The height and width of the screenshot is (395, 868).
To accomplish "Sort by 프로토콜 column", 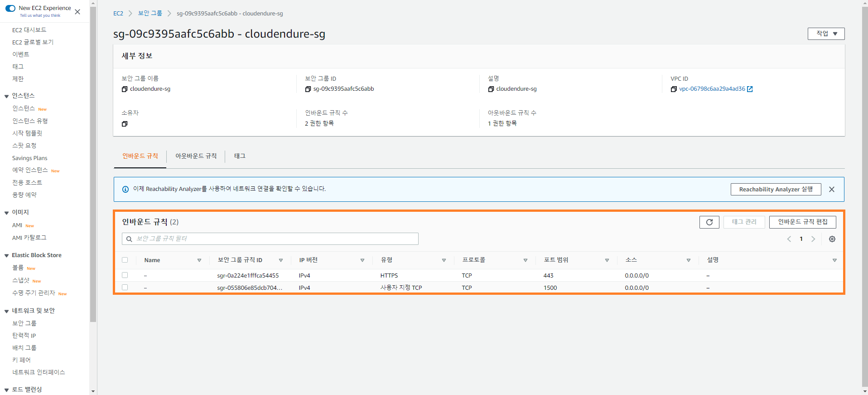I will click(x=526, y=260).
